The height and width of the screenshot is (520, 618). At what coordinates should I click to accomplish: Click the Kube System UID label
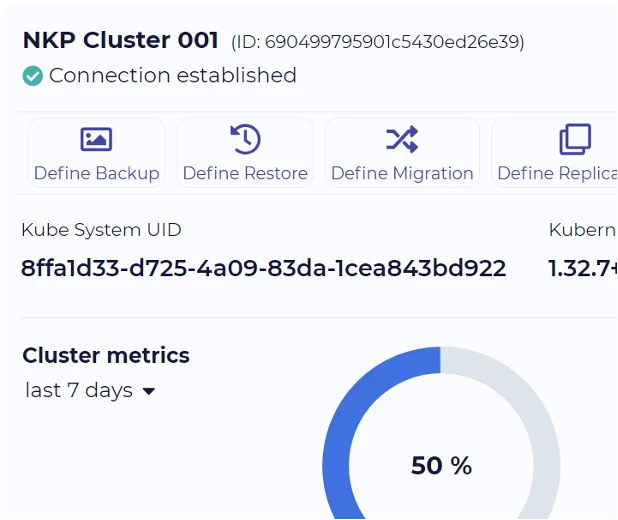click(101, 230)
